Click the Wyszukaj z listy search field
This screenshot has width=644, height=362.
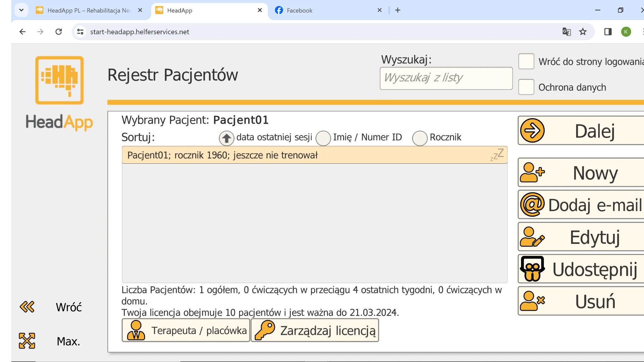pos(446,78)
